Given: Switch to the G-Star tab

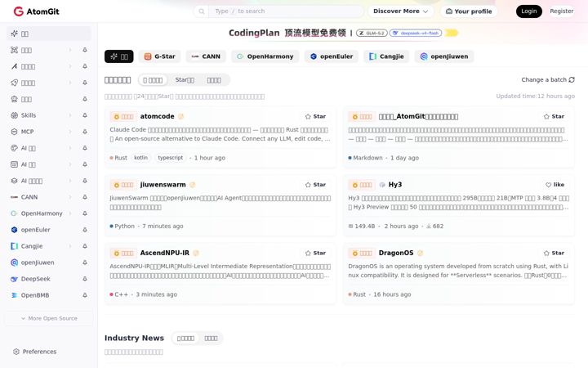Looking at the screenshot, I should point(160,56).
